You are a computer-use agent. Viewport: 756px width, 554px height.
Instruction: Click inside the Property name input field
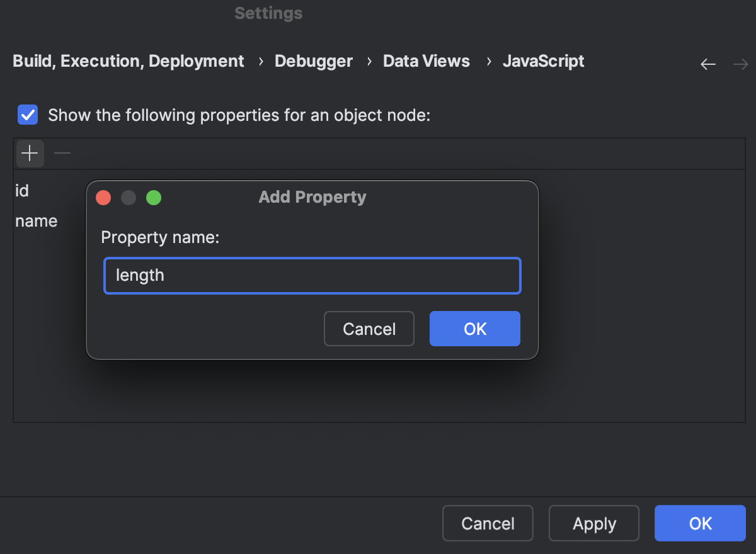click(312, 275)
